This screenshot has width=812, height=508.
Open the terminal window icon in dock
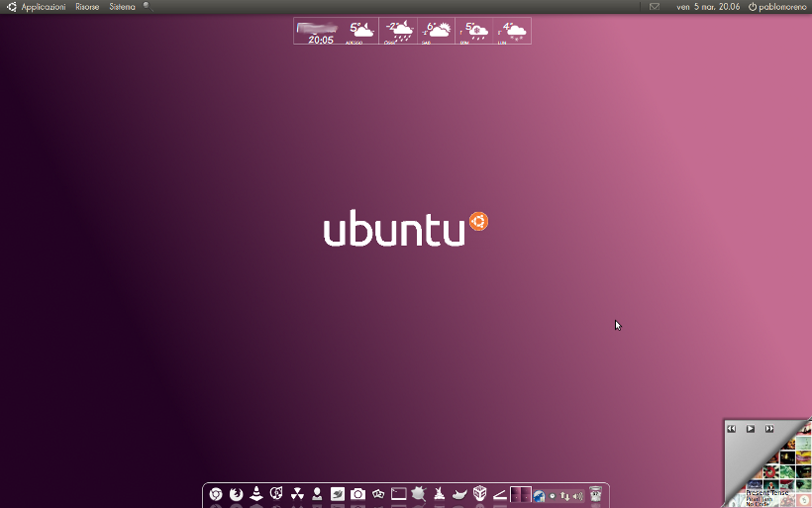click(x=399, y=494)
